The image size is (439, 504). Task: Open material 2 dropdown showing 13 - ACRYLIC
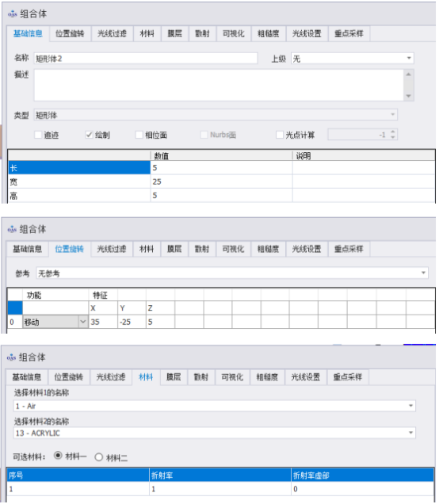pyautogui.click(x=215, y=433)
